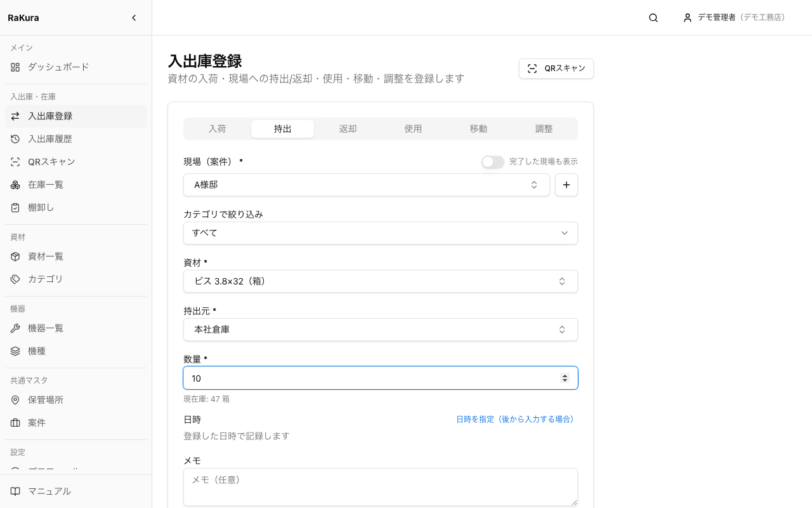Screen dimensions: 812x508
Task: Click the Dashboard grid icon
Action: click(15, 67)
